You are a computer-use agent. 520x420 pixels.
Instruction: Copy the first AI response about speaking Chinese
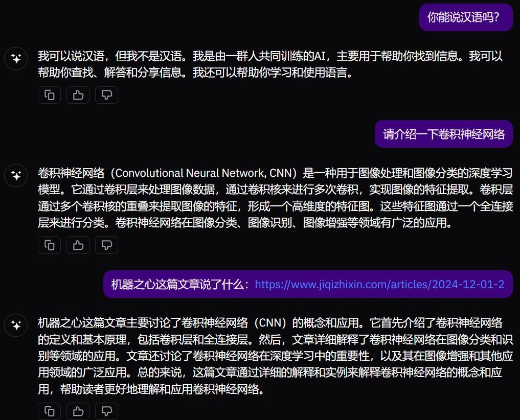(x=49, y=95)
